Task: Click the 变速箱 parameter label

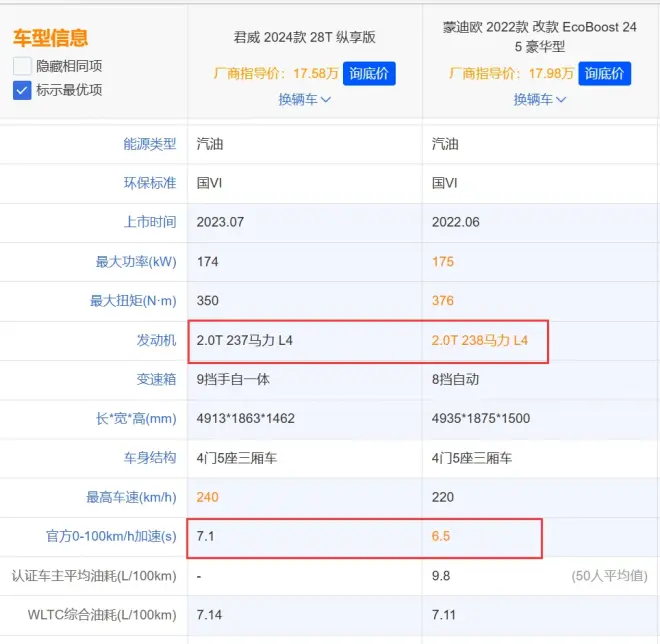Action: 156,380
